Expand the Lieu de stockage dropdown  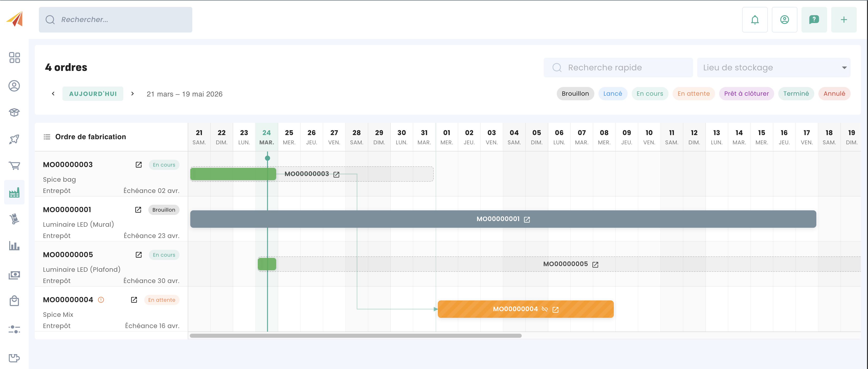tap(774, 68)
